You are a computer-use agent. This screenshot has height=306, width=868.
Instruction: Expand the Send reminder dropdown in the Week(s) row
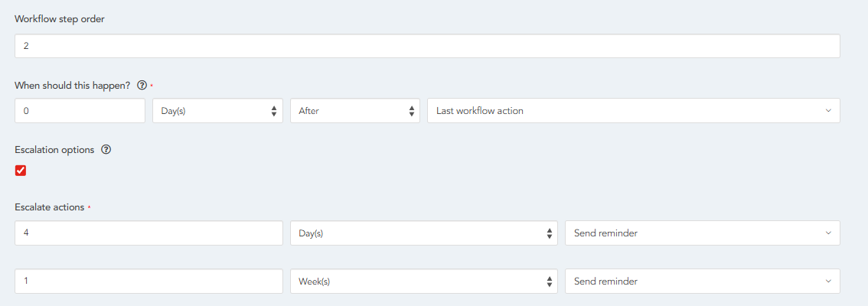pos(702,281)
